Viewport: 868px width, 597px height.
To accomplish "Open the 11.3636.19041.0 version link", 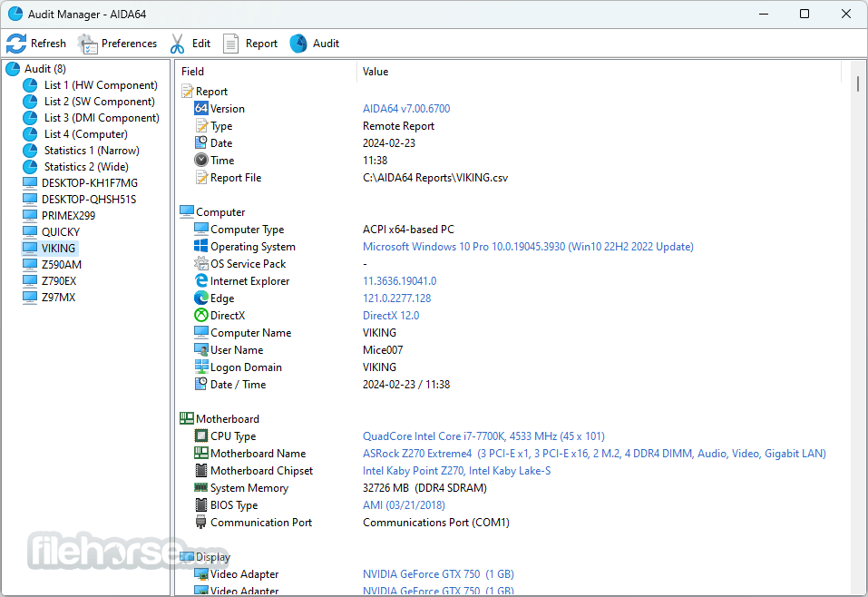I will click(x=400, y=280).
